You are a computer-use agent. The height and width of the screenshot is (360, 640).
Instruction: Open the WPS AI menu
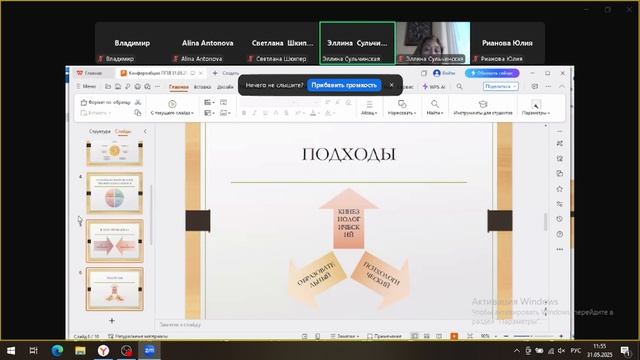click(434, 87)
